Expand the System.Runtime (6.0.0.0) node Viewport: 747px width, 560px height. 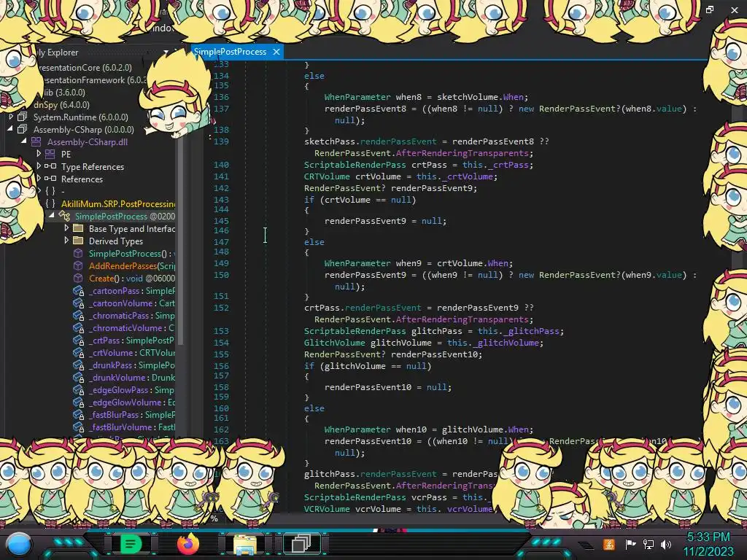pos(11,117)
